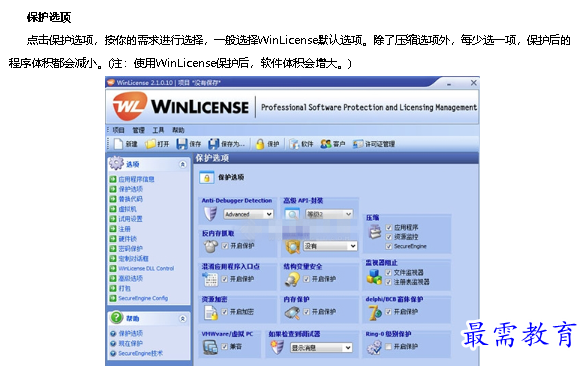Click the green question mark 帮助 icon

point(116,317)
